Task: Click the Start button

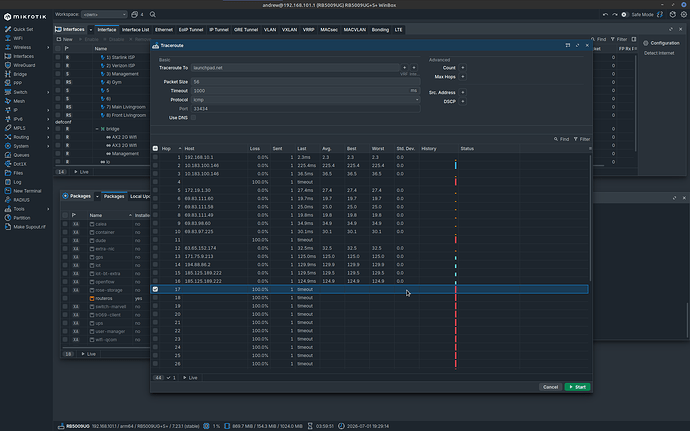Action: (x=577, y=387)
